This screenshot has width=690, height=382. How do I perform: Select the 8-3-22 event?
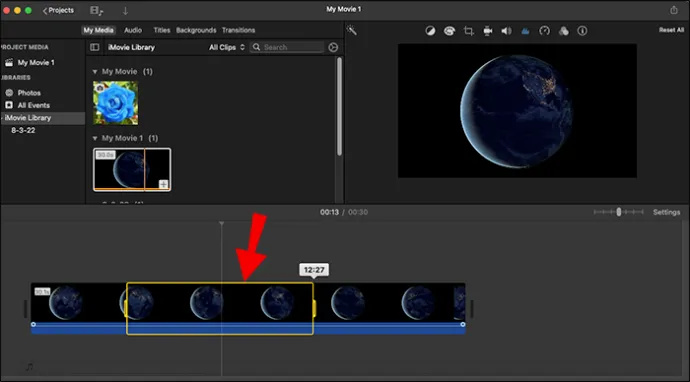[x=23, y=130]
